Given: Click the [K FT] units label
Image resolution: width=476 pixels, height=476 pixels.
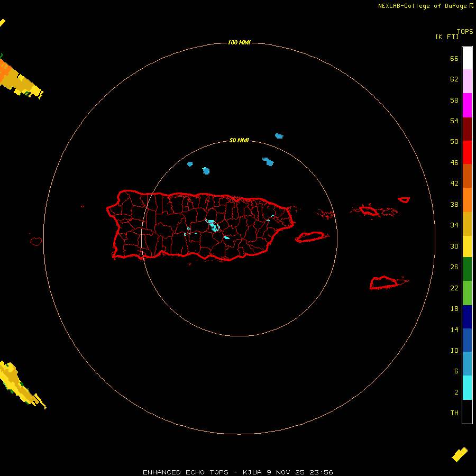Looking at the screenshot, I should tap(447, 36).
